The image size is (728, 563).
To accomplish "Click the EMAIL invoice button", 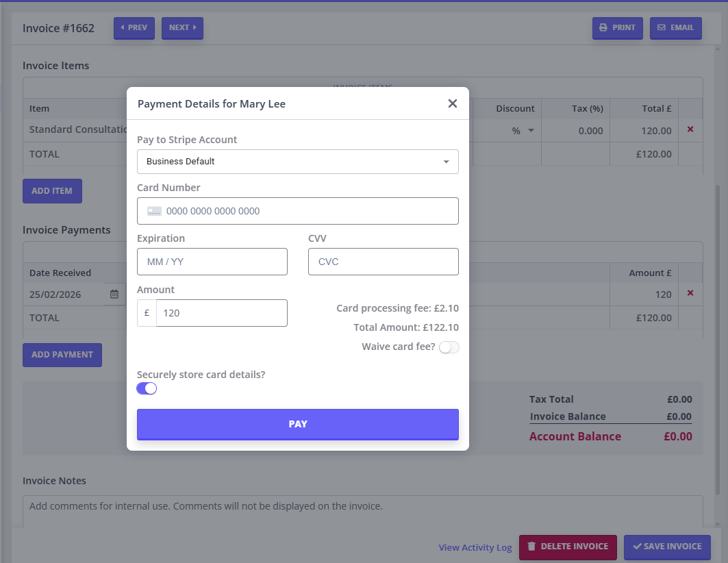I will coord(675,28).
